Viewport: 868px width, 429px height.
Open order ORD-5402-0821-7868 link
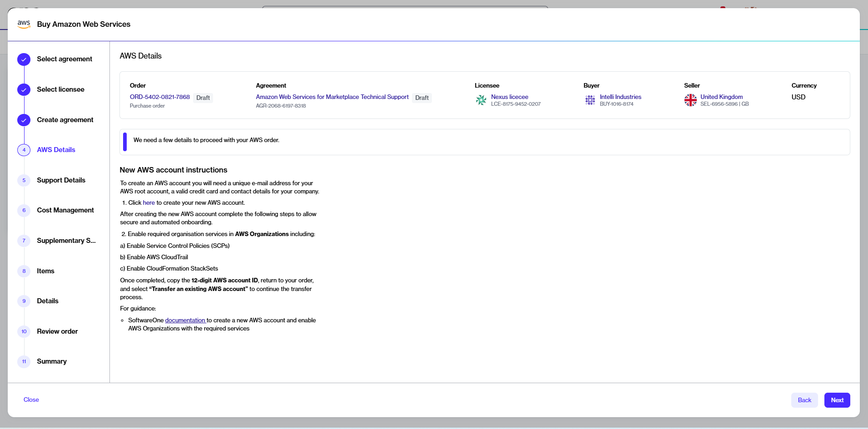click(x=159, y=97)
